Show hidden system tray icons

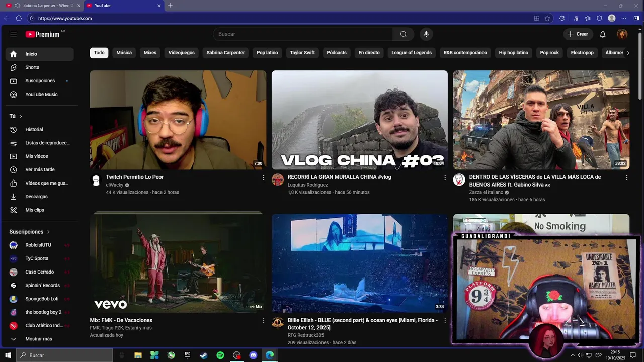coord(572,355)
